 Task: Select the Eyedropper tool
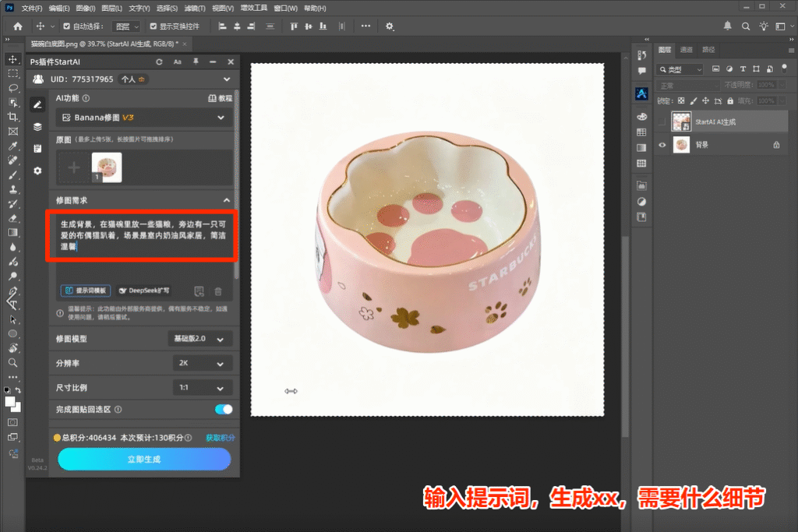12,146
